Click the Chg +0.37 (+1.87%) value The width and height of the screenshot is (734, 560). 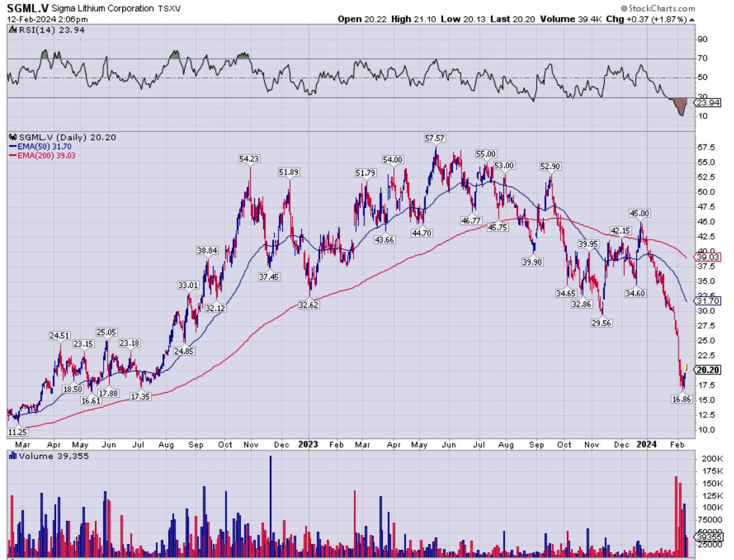tap(646, 19)
